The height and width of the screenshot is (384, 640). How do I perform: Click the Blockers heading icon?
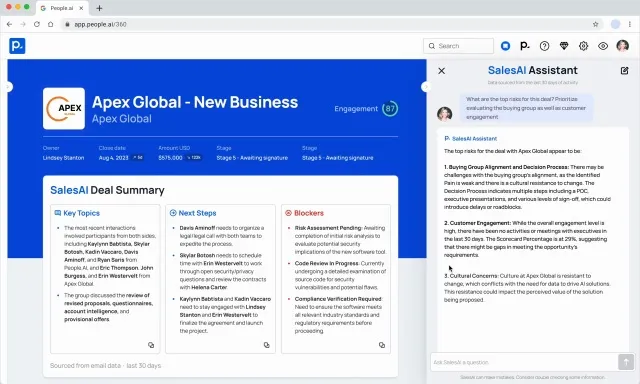tap(288, 213)
